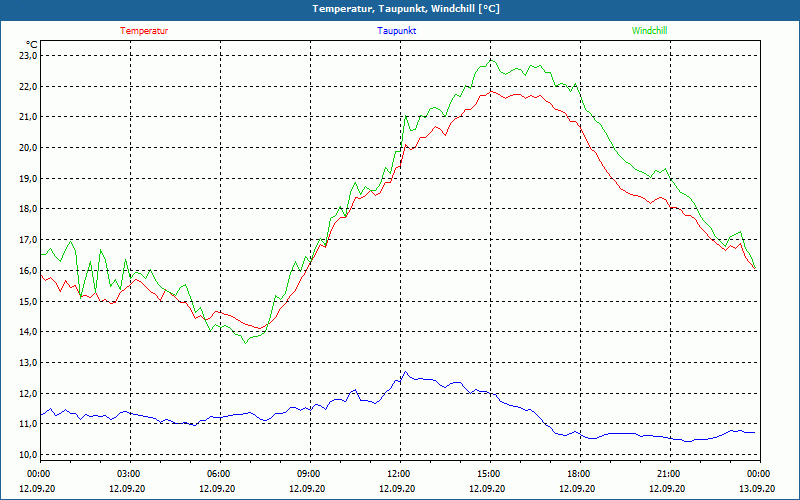Click the 12.09.20 date under 21:00

[x=667, y=488]
